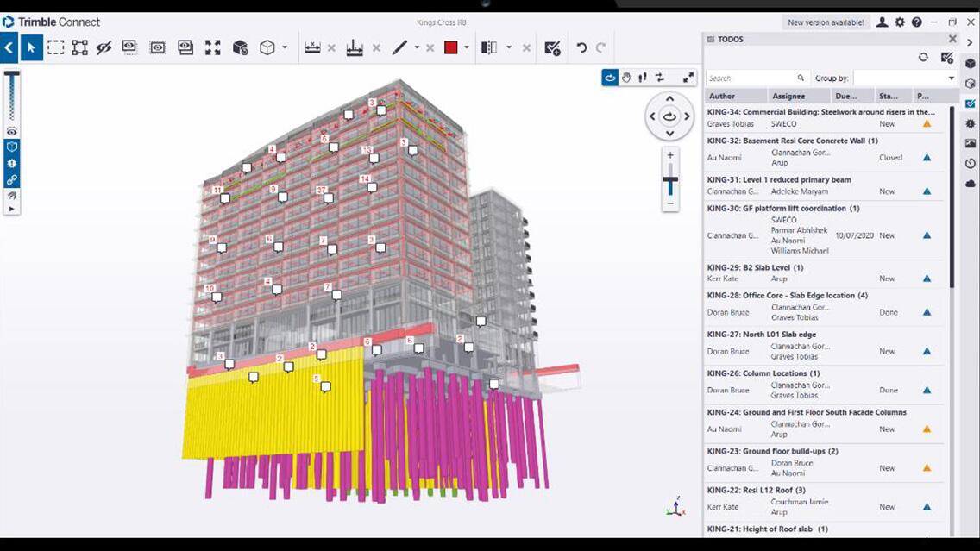
Task: Click the add ToDo icon in panel
Action: point(947,58)
